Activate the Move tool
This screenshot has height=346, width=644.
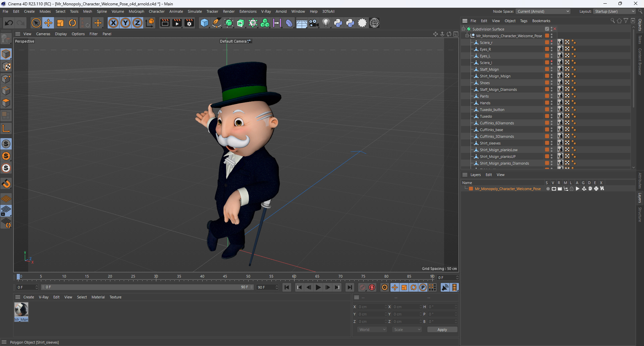pyautogui.click(x=48, y=23)
